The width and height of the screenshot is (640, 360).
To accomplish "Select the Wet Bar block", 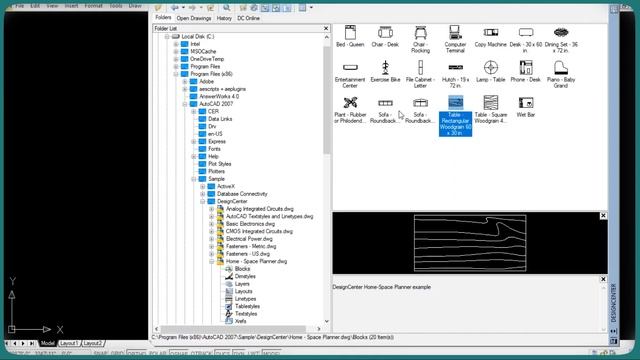I will click(x=526, y=107).
